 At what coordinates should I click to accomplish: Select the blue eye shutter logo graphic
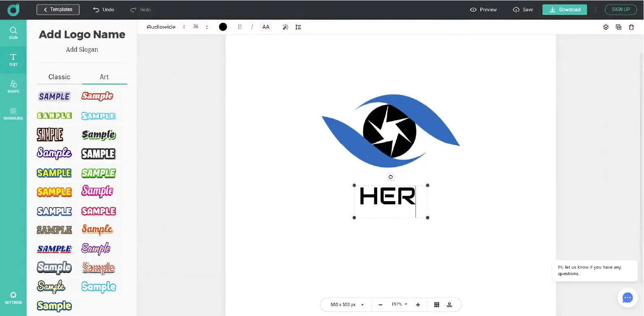391,131
